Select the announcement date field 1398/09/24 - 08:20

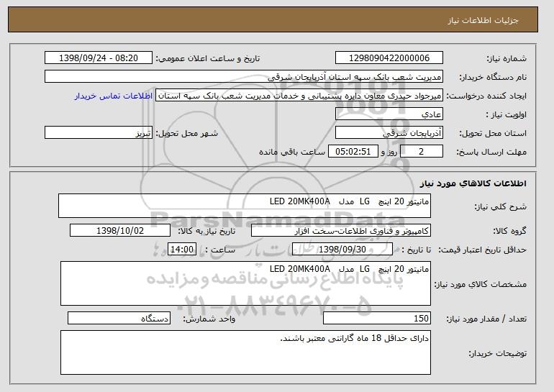[x=99, y=58]
